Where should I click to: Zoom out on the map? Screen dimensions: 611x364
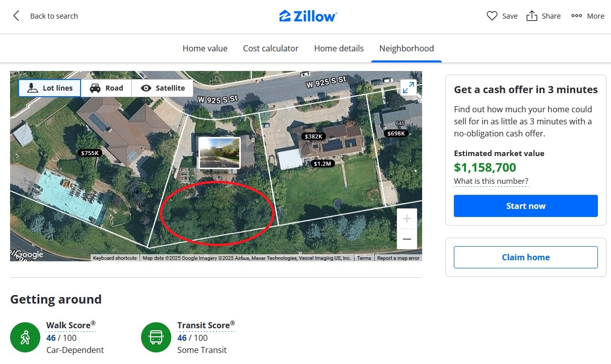(407, 239)
